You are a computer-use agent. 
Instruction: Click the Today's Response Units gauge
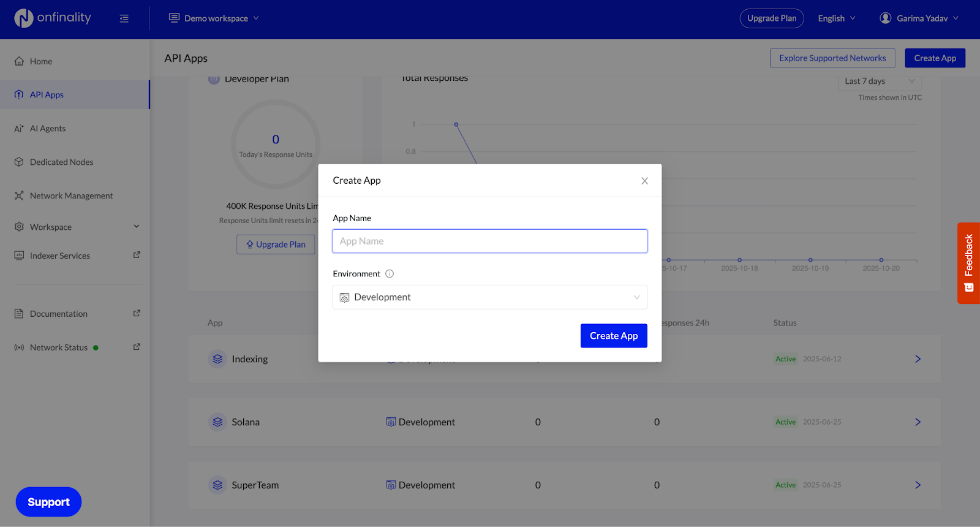point(276,145)
